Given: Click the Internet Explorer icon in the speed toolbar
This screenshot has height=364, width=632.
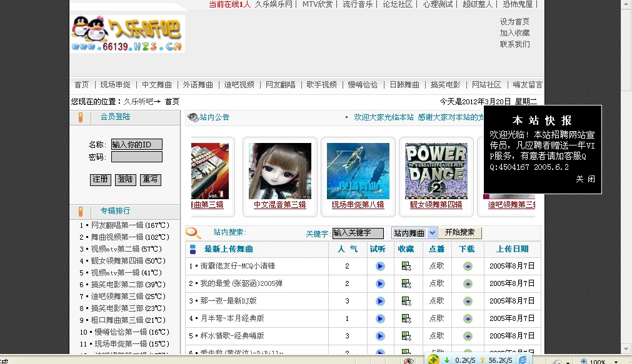Looking at the screenshot, I should point(523,360).
